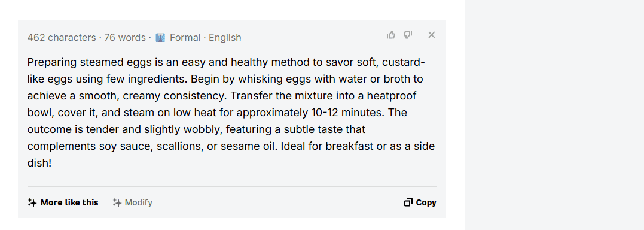Click the 76 words count

125,38
